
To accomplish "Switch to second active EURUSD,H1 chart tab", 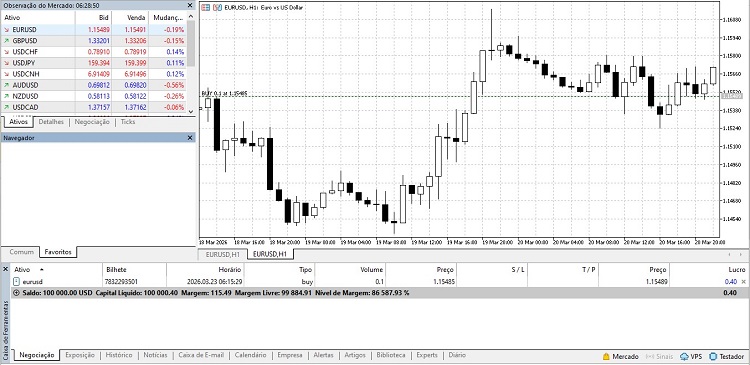I will point(270,254).
